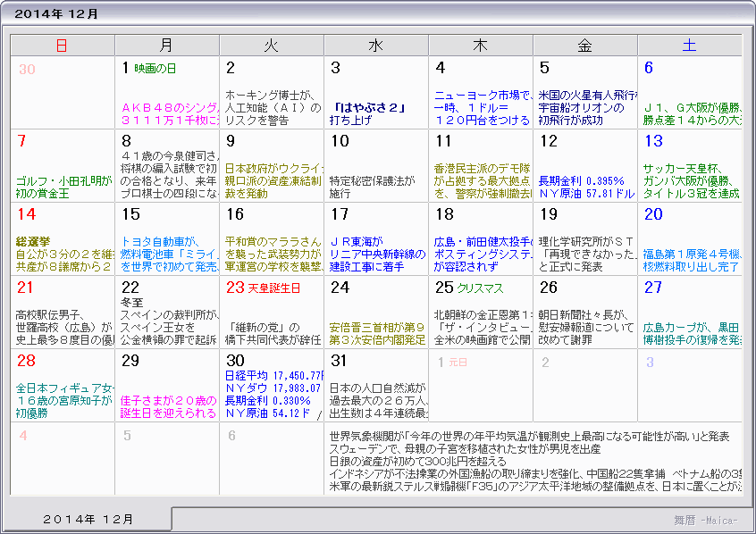
Task: Open the 2014年 12月 bottom tab
Action: pos(87,519)
